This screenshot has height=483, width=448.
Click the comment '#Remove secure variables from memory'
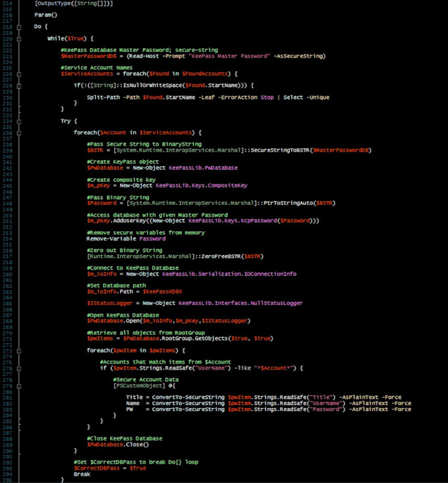click(146, 233)
